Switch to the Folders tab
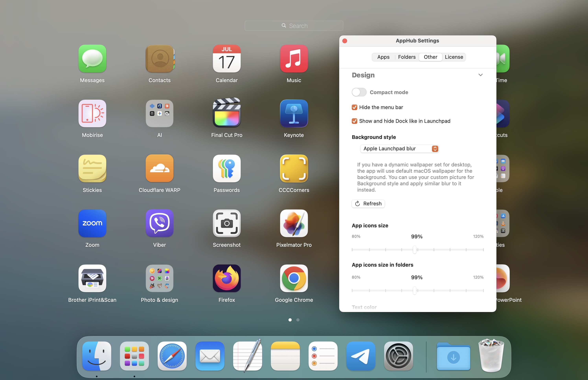 (407, 57)
